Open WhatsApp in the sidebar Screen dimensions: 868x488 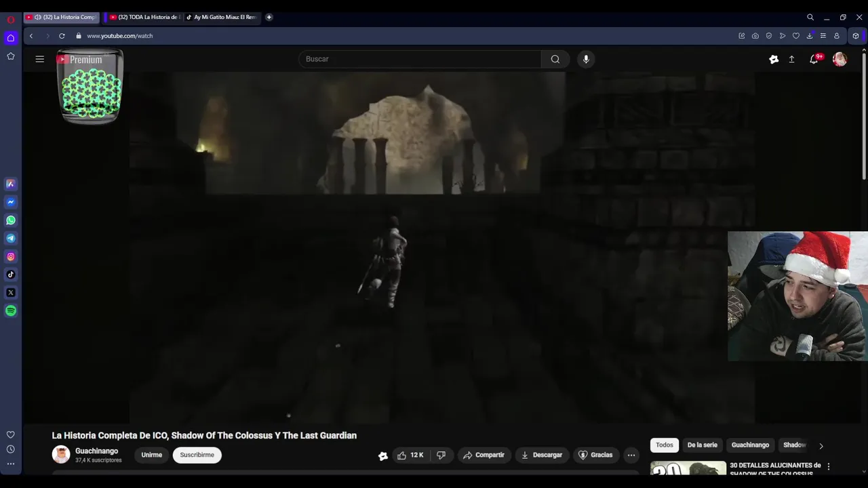(x=11, y=220)
